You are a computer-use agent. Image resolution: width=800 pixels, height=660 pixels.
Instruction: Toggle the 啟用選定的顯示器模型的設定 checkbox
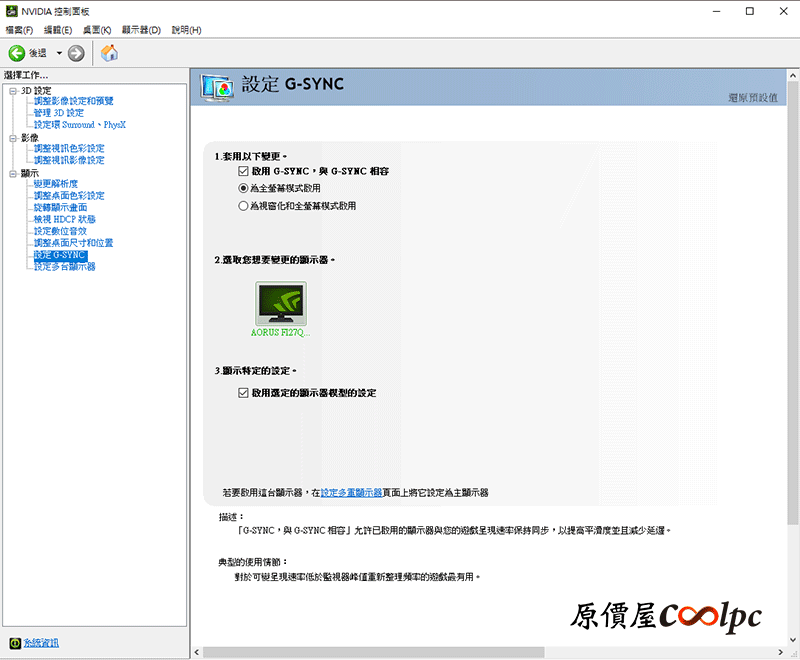point(243,393)
